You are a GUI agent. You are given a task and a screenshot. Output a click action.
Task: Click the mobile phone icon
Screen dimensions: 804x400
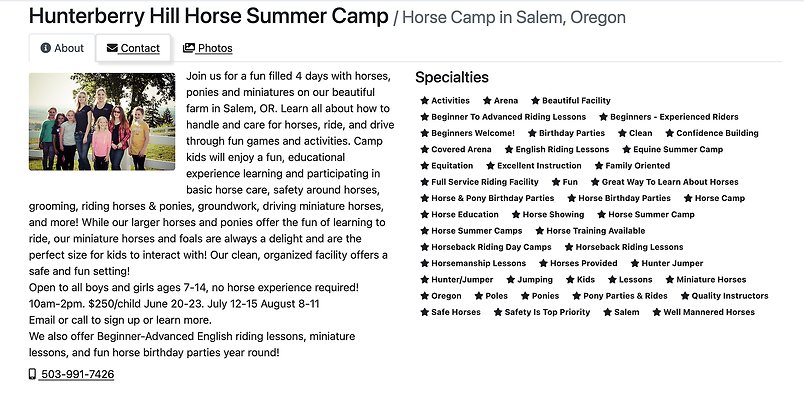33,374
